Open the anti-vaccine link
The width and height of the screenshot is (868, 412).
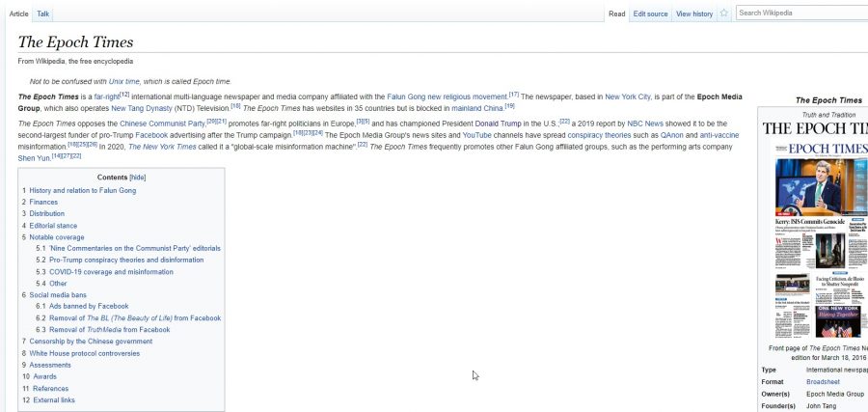coord(719,136)
